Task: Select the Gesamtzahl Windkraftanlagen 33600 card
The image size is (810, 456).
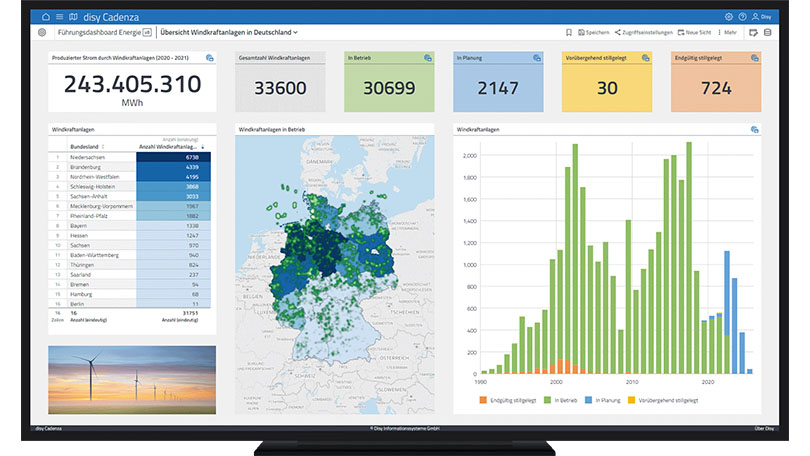Action: click(x=280, y=81)
